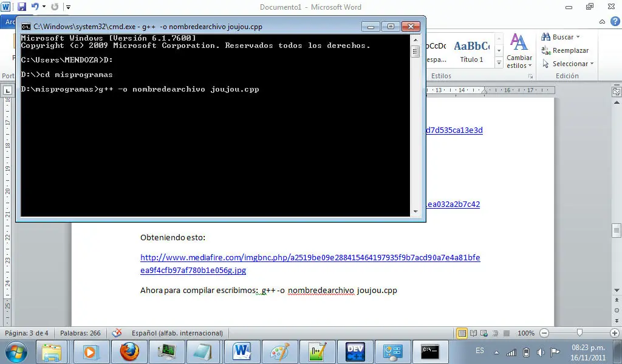Expand the full styles gallery

click(499, 62)
